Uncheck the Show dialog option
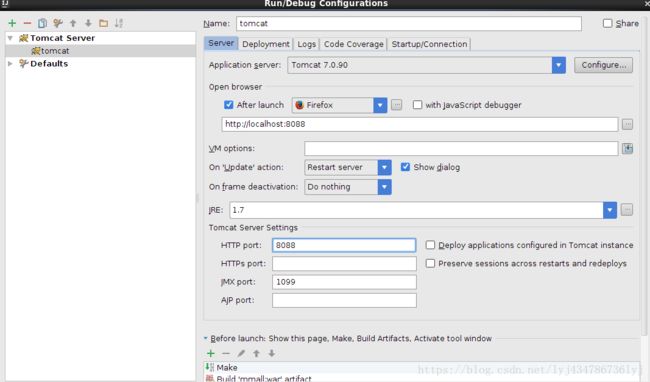This screenshot has height=382, width=650. [405, 167]
